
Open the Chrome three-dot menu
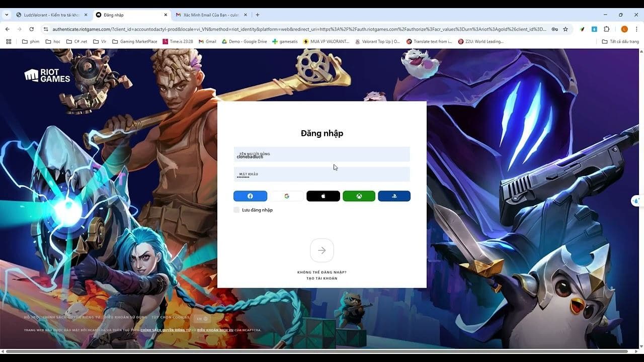637,29
